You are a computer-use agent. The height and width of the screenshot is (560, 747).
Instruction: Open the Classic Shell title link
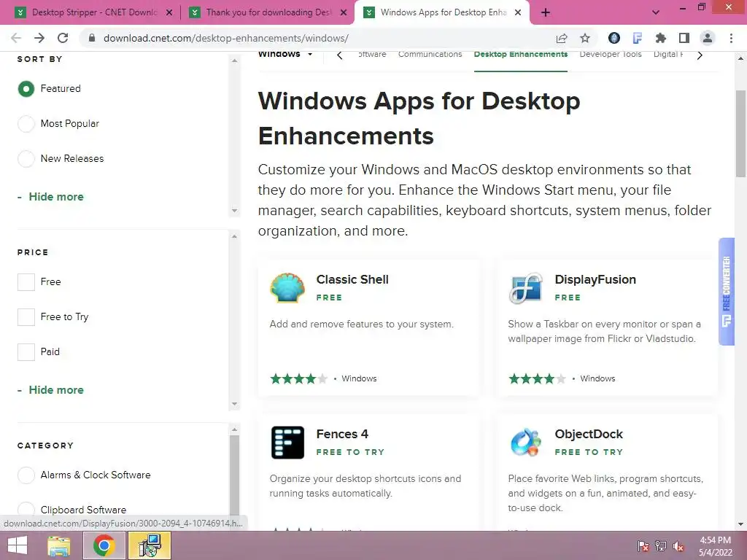pos(352,279)
